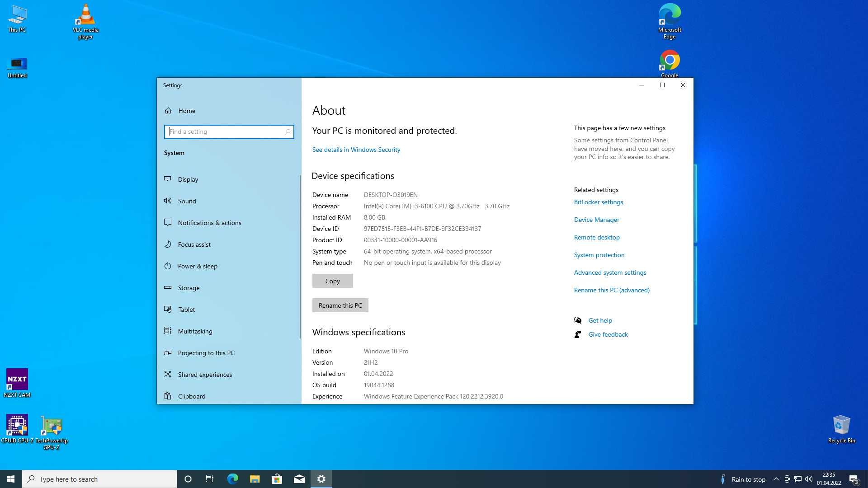Image resolution: width=868 pixels, height=488 pixels.
Task: Select Rename this PC advanced option
Action: 611,290
